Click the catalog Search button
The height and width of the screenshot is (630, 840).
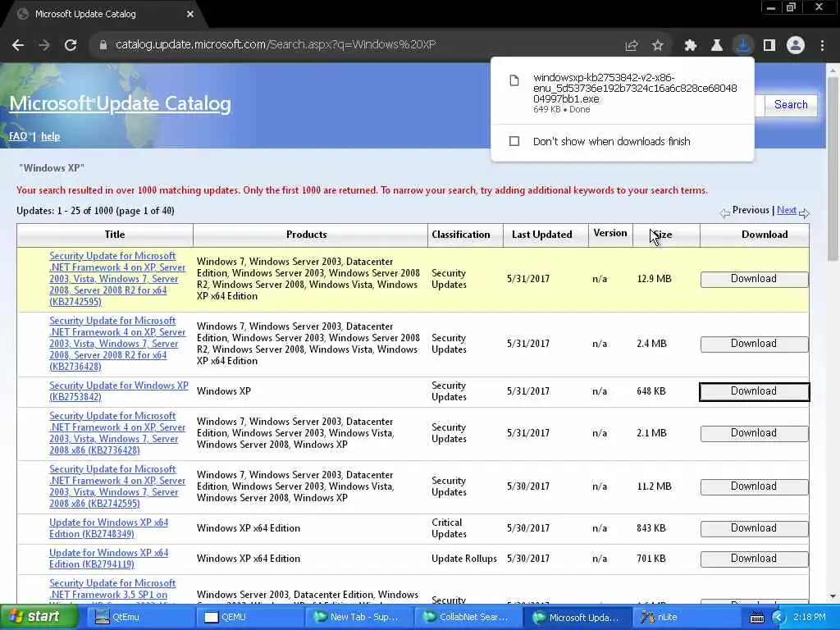click(x=791, y=104)
